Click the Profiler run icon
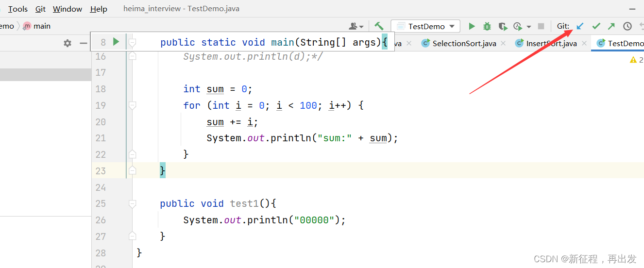The height and width of the screenshot is (268, 644). pos(518,26)
